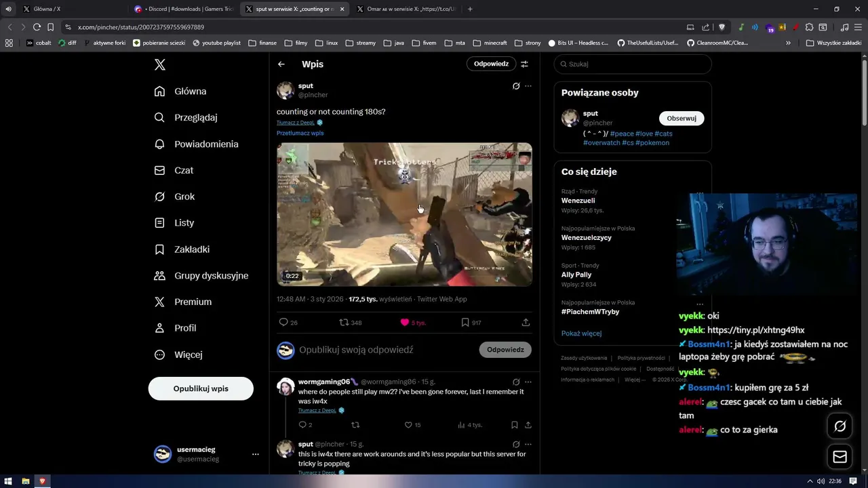
Task: Open account menu next to usermacieg
Action: [x=256, y=454]
